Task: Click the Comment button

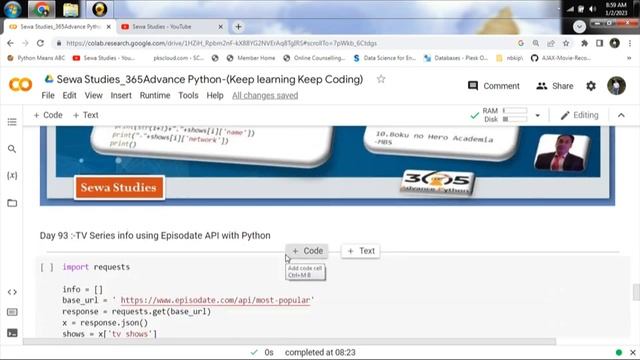Action: [x=493, y=86]
